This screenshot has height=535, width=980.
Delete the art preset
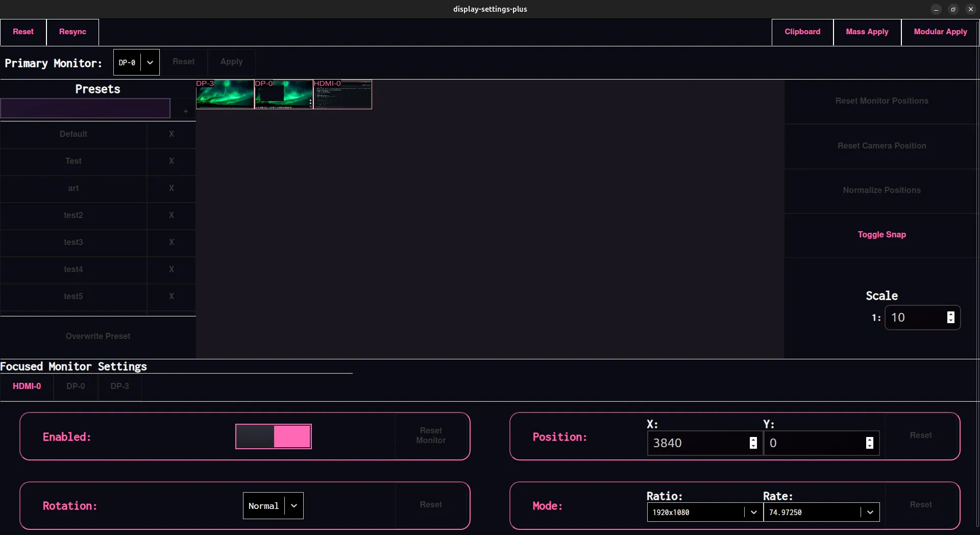171,188
